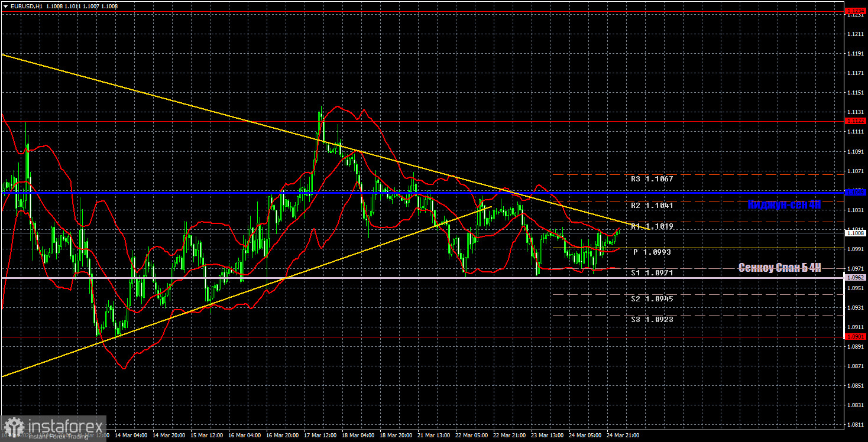Image resolution: width=868 pixels, height=442 pixels.
Task: Click the 18 Mar 20:00 time label
Action: pos(395,435)
